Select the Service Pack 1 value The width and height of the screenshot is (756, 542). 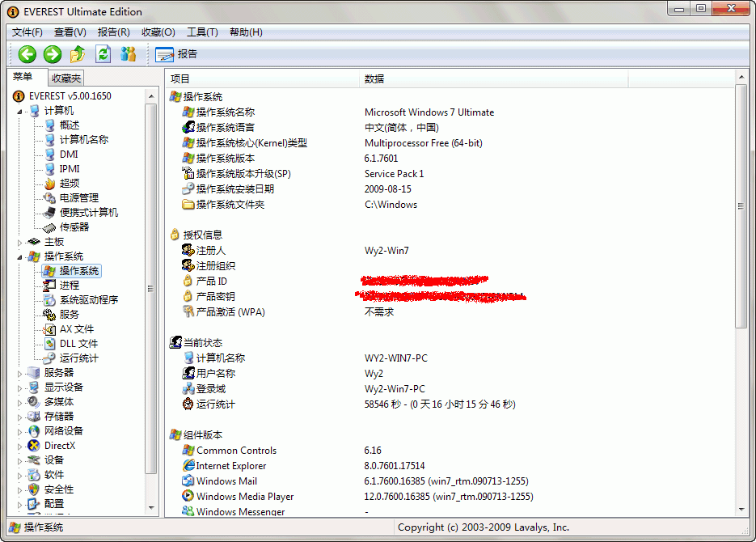[x=394, y=174]
